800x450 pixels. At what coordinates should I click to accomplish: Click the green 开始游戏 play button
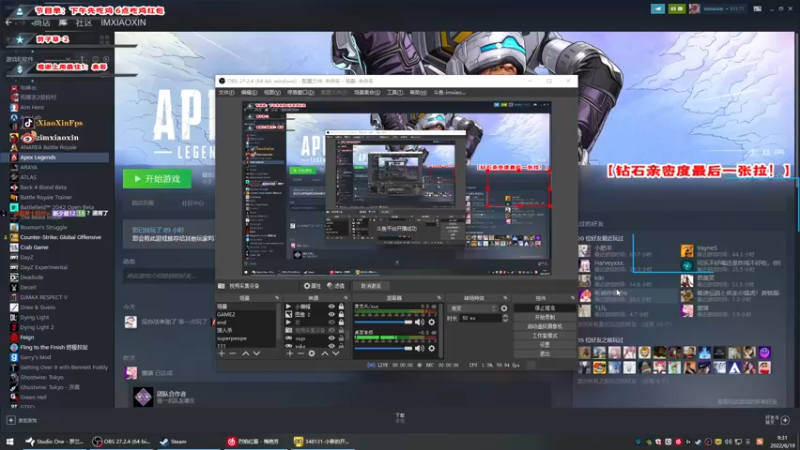(157, 179)
